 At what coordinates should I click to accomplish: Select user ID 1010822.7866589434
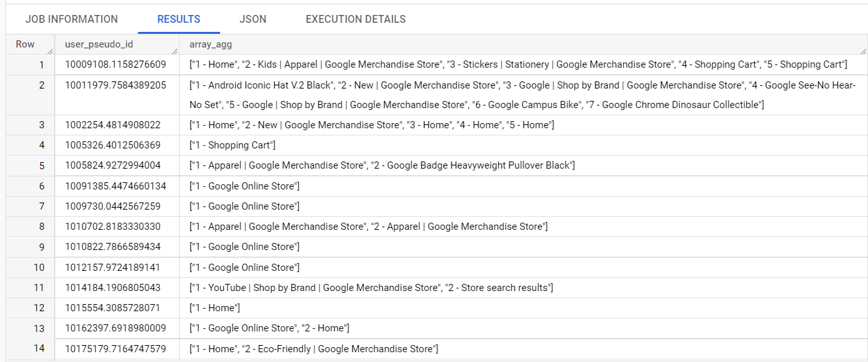[x=113, y=247]
